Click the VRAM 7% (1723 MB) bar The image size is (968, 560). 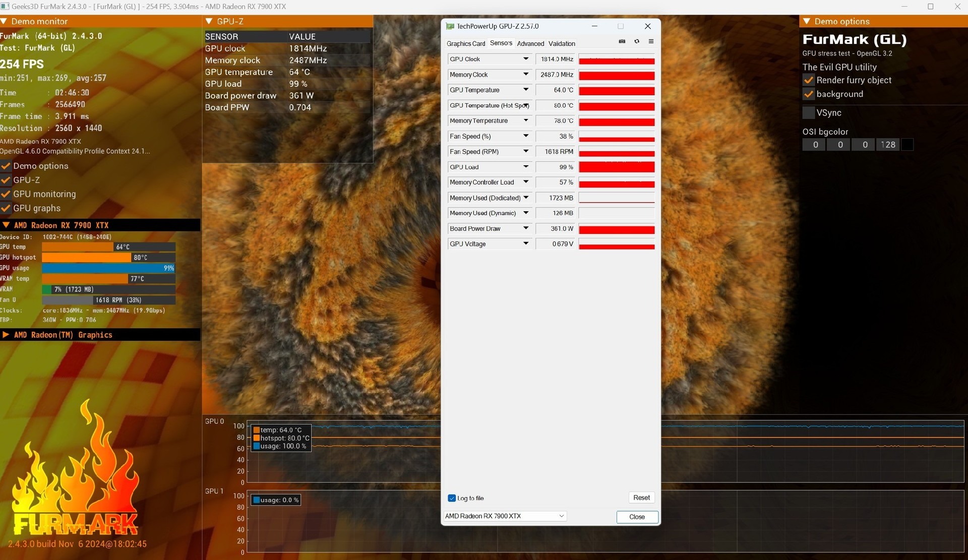pyautogui.click(x=109, y=289)
